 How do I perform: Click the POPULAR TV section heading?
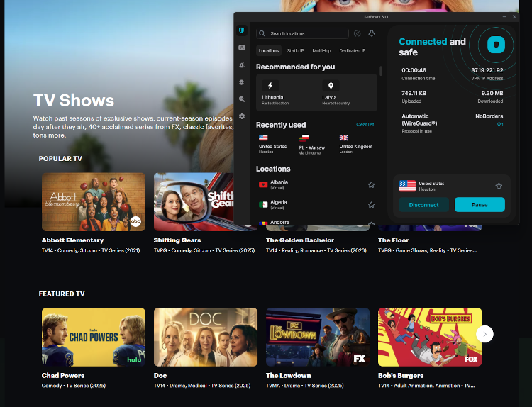60,158
